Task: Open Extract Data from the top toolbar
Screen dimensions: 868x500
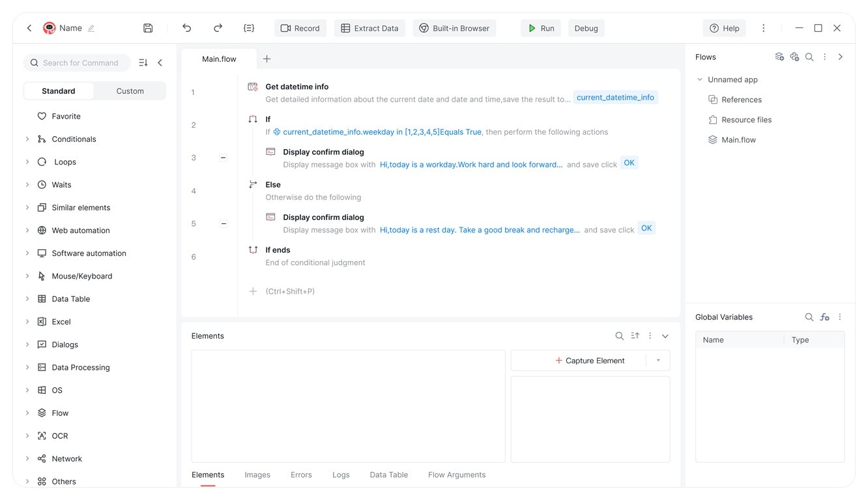Action: click(x=369, y=28)
